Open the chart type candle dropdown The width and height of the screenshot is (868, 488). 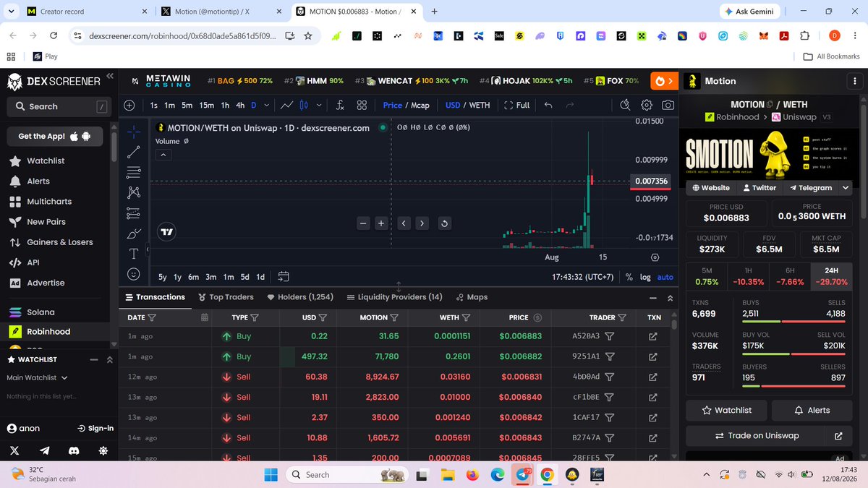tap(318, 105)
